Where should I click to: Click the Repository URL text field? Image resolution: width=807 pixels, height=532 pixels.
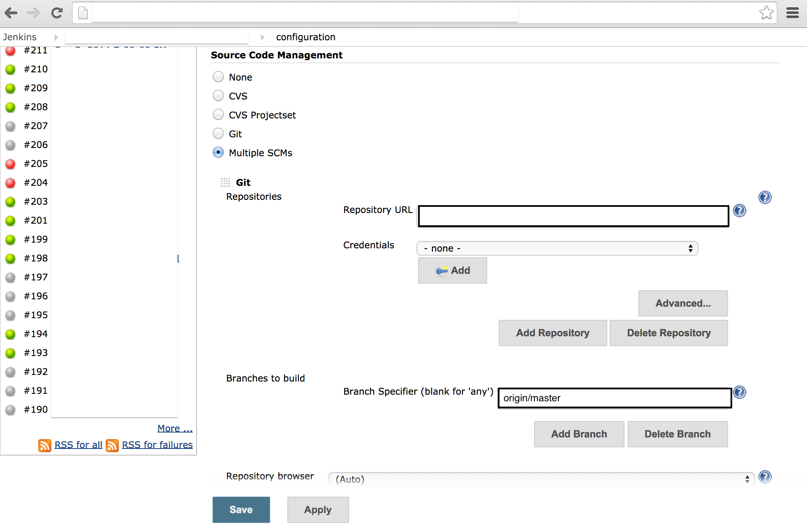(x=573, y=216)
